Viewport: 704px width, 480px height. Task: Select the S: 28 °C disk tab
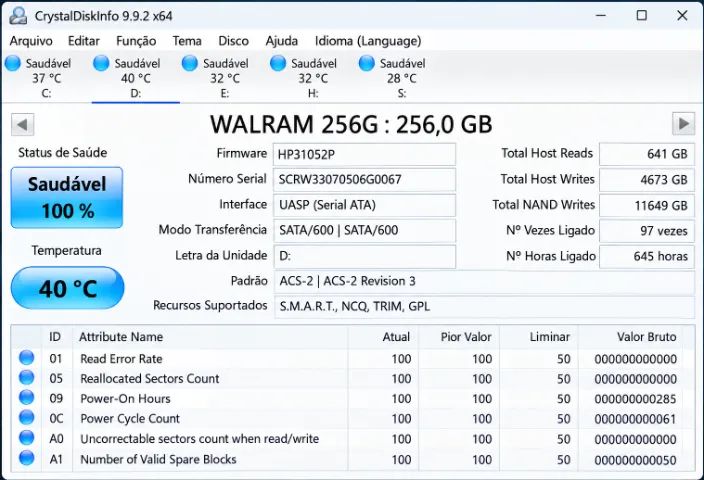click(x=401, y=78)
